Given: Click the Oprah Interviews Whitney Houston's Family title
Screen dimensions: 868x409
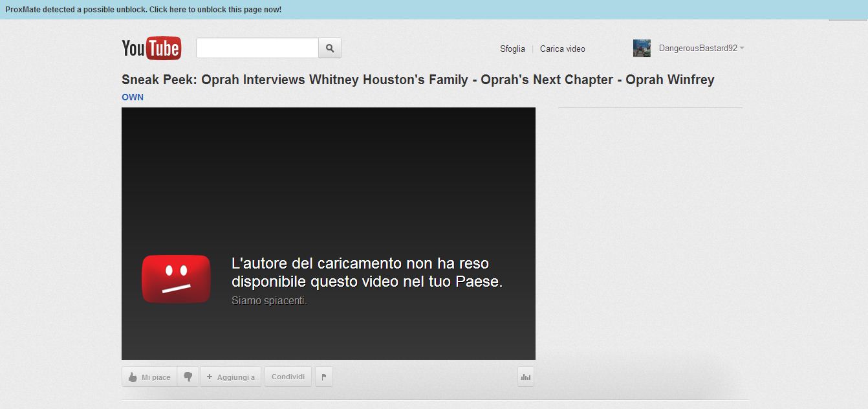Looking at the screenshot, I should (418, 80).
